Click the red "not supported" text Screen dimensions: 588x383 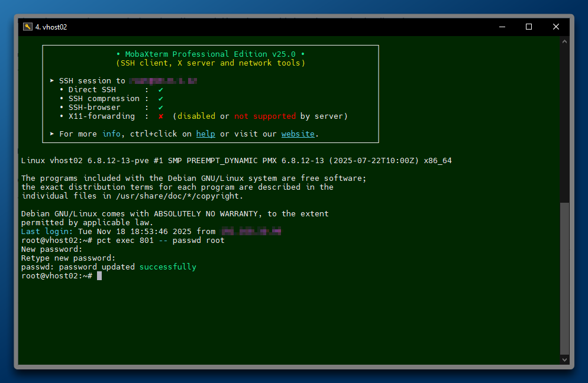click(x=264, y=116)
